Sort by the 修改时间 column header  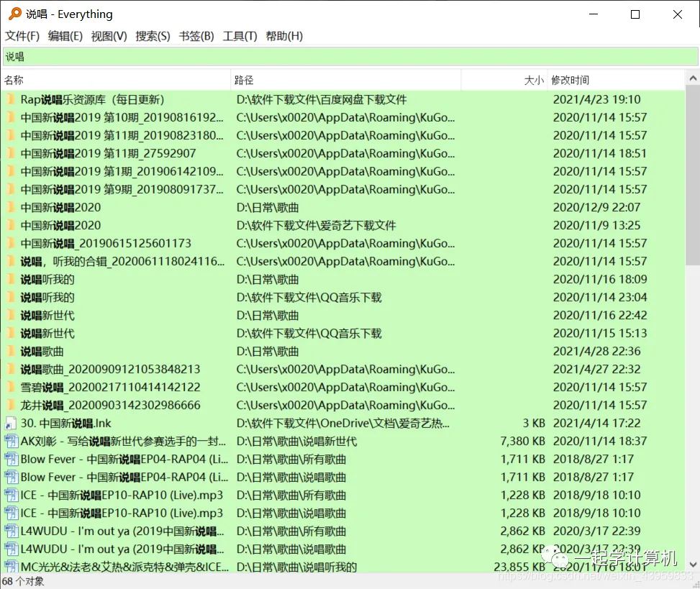pos(616,81)
